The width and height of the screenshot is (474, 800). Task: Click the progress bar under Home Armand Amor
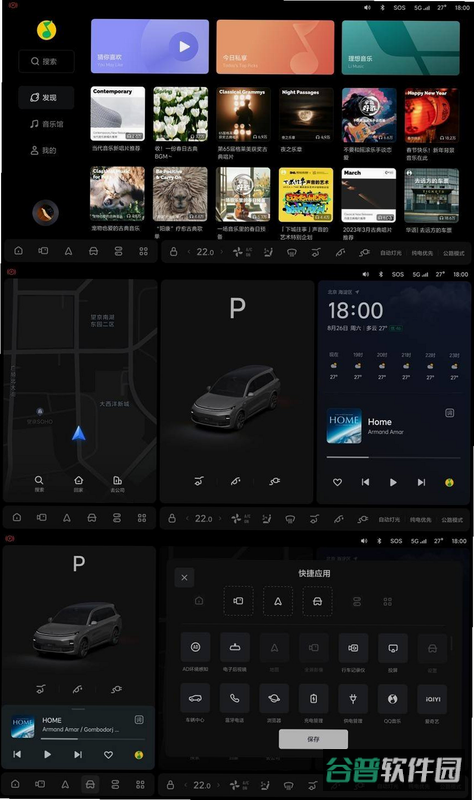tap(393, 457)
